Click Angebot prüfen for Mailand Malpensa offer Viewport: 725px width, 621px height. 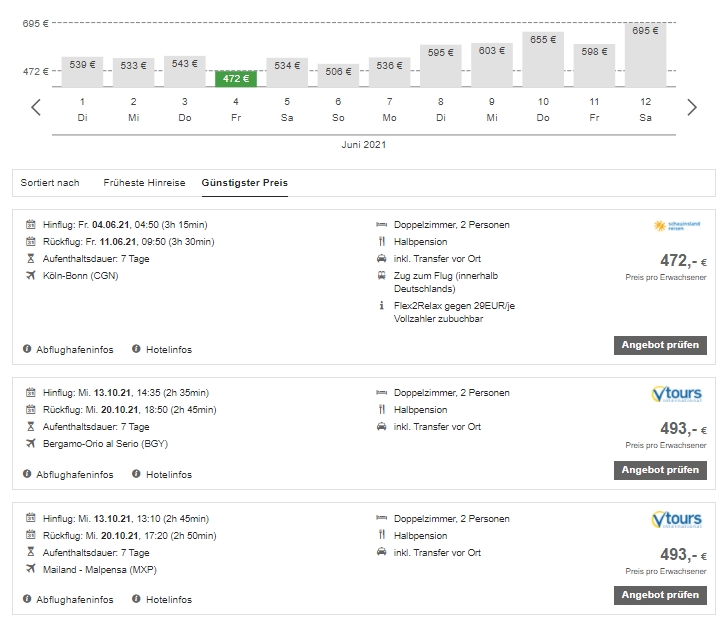(x=660, y=595)
